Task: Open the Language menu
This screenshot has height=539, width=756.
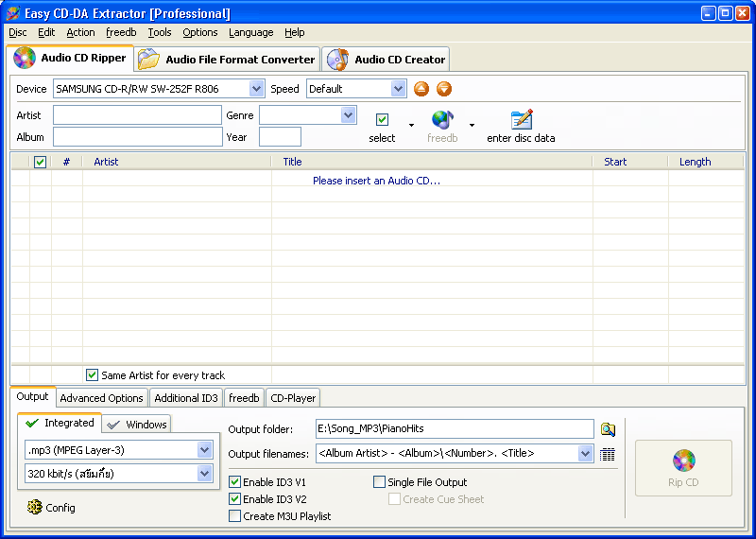Action: (x=251, y=32)
